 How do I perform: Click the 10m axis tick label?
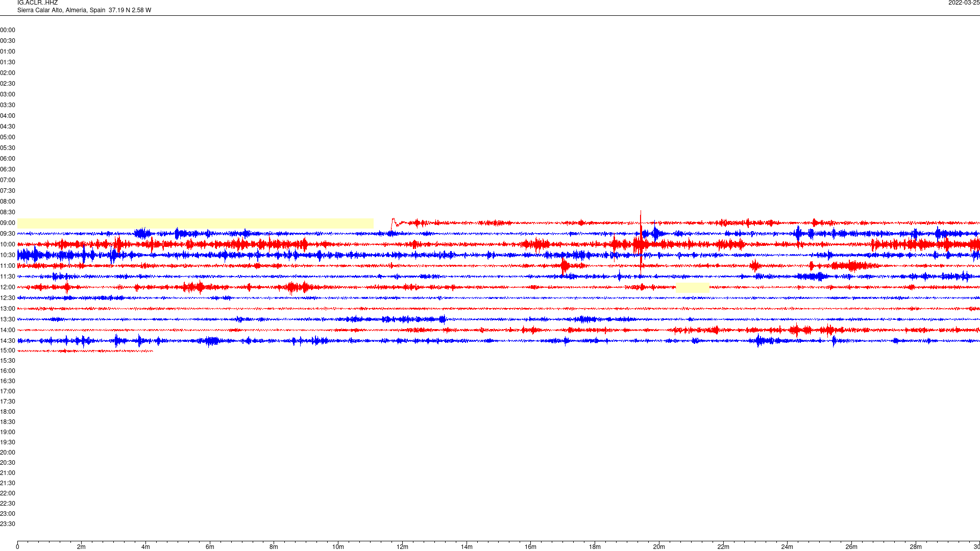(338, 547)
